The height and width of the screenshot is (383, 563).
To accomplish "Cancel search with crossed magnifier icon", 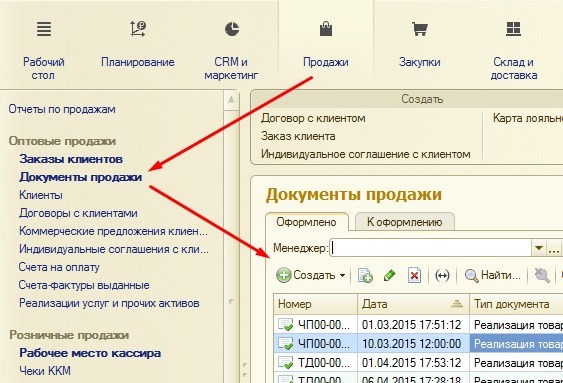I will [x=542, y=276].
